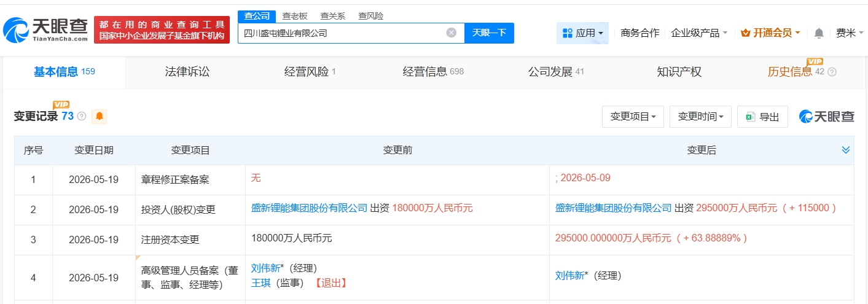Click the orange bell alert next to 变更记录

coord(99,116)
